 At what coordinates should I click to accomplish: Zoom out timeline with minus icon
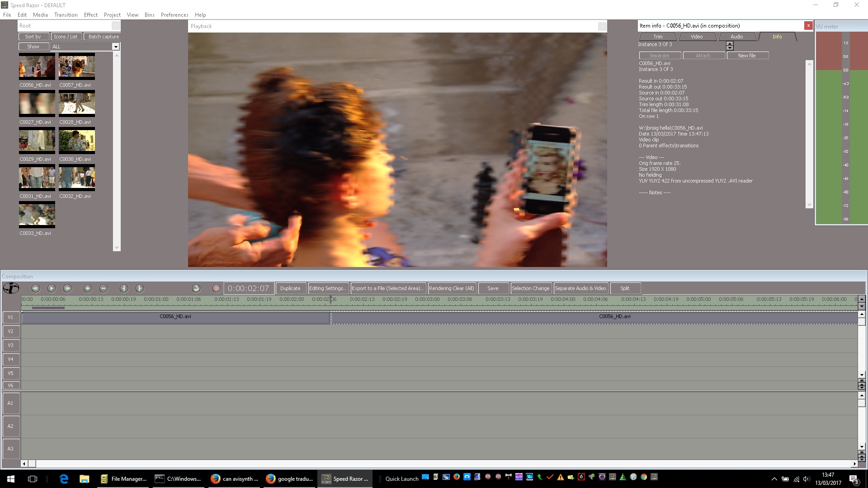coord(104,288)
